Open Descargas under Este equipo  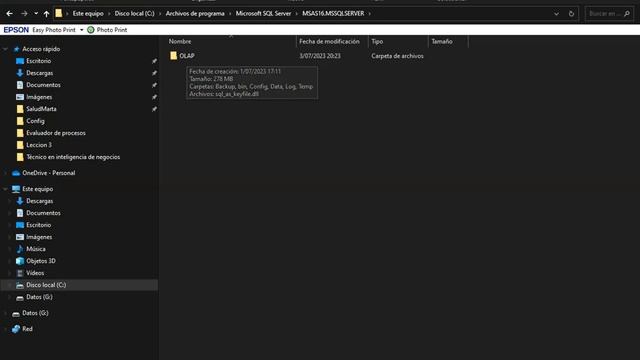[x=40, y=201]
